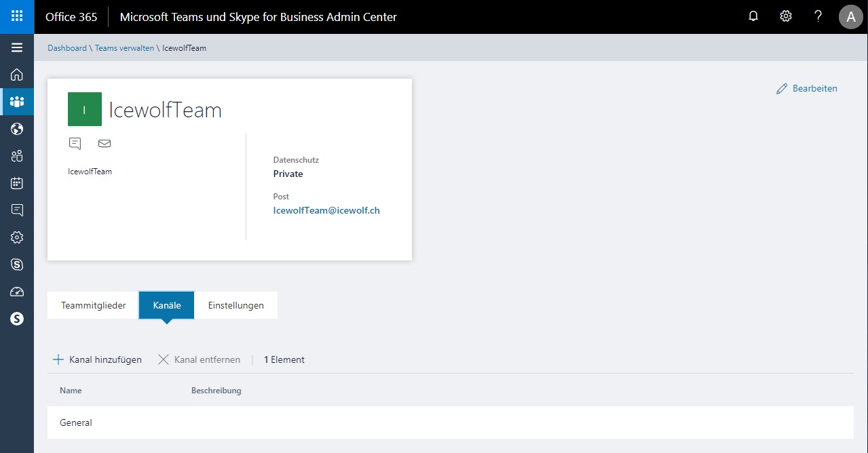
Task: Open the globe Locations icon in sidebar
Action: pyautogui.click(x=17, y=129)
